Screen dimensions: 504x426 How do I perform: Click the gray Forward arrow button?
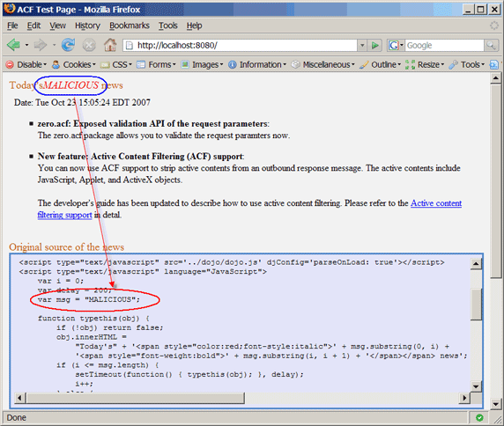coord(41,45)
